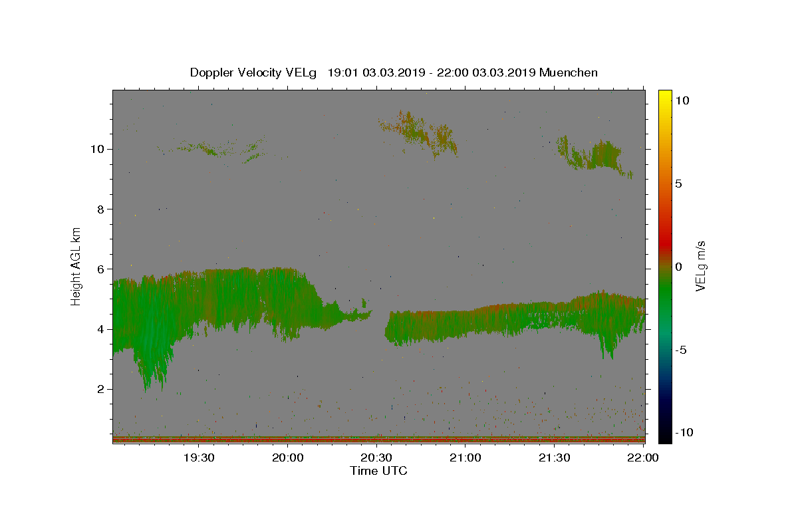This screenshot has width=798, height=532.
Task: Click the colorbar value -10 label
Action: (x=684, y=433)
